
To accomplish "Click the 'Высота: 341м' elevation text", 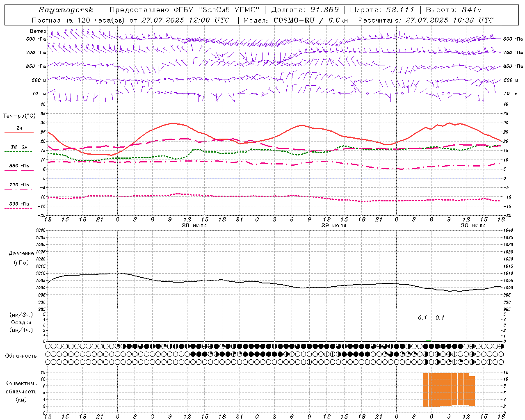I will click(x=454, y=10).
